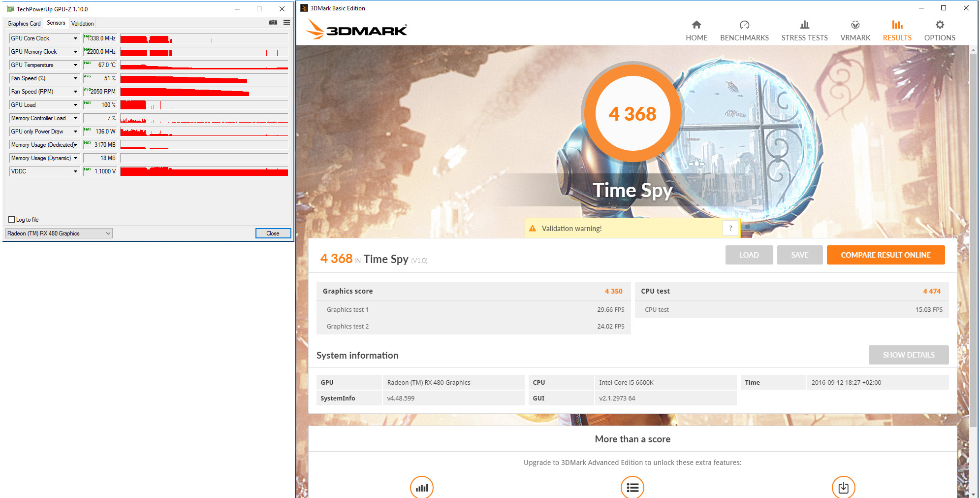The height and width of the screenshot is (498, 980).
Task: Click the 3DMark vertical scrollbar thumb
Action: 973,240
